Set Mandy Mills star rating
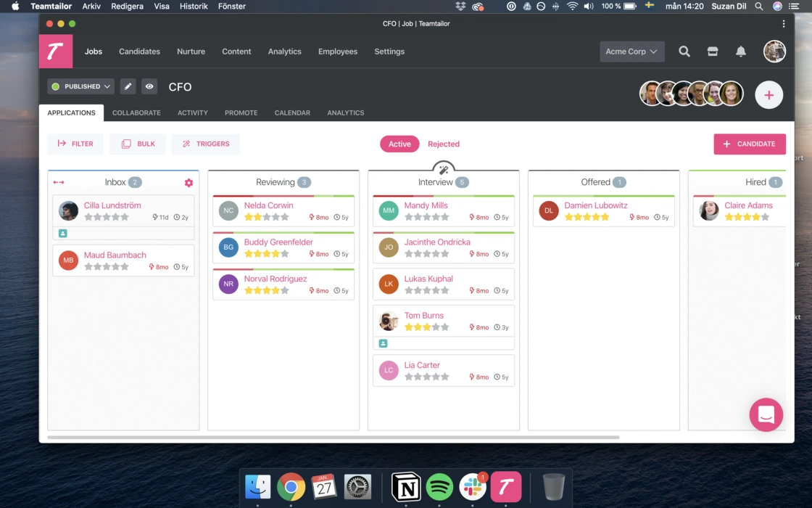Image resolution: width=812 pixels, height=508 pixels. 426,217
